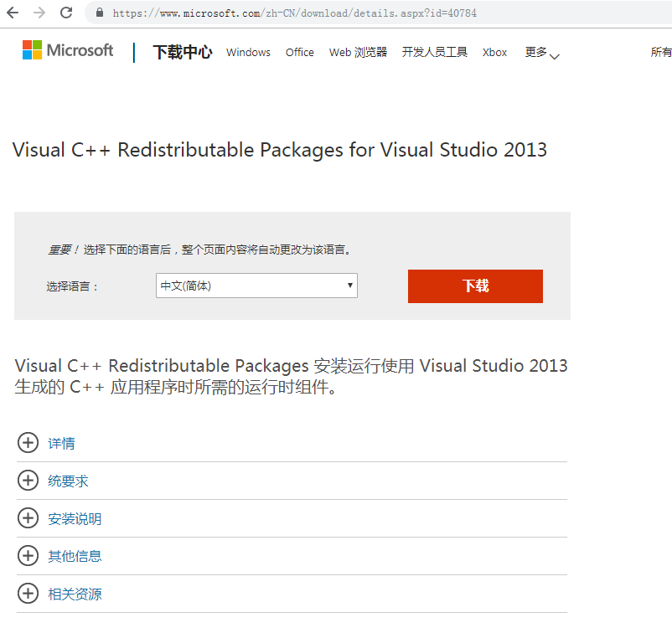
Task: Click the Microsoft logo
Action: point(68,50)
